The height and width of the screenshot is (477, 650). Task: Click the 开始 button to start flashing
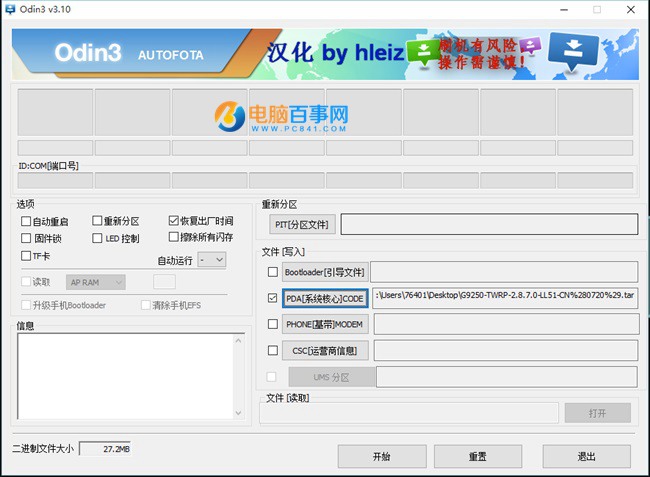click(382, 456)
